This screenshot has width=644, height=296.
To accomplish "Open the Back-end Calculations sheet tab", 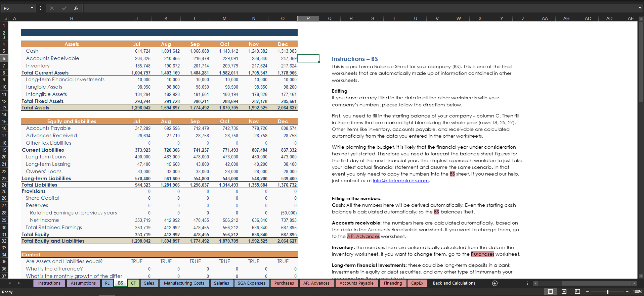I will click(454, 283).
